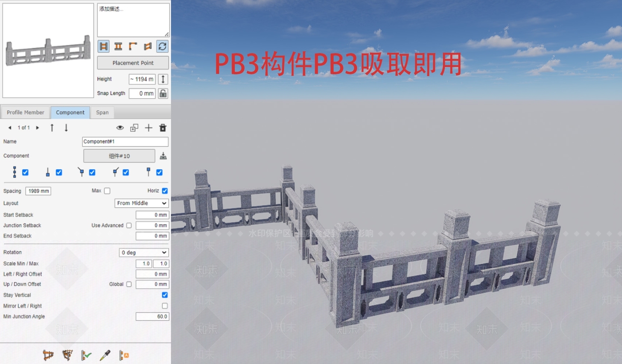Click the assembly attributes tool icon

(x=124, y=355)
